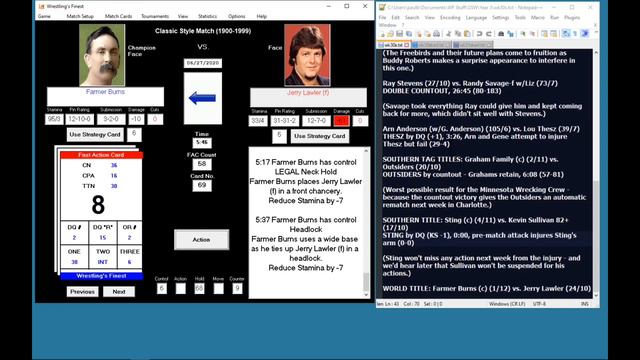
Task: Click New file icon in Notepad++ toolbar
Action: click(382, 34)
